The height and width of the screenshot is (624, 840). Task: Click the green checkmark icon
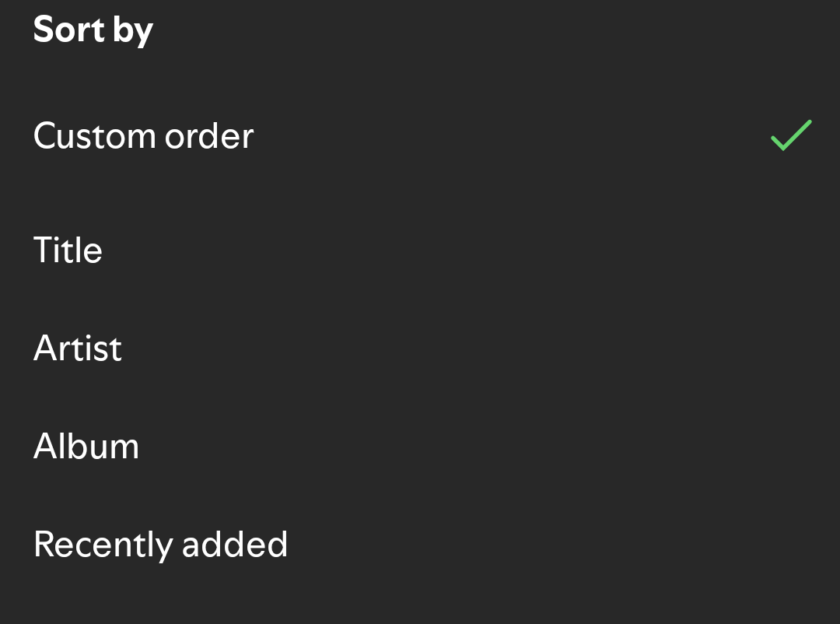(791, 135)
